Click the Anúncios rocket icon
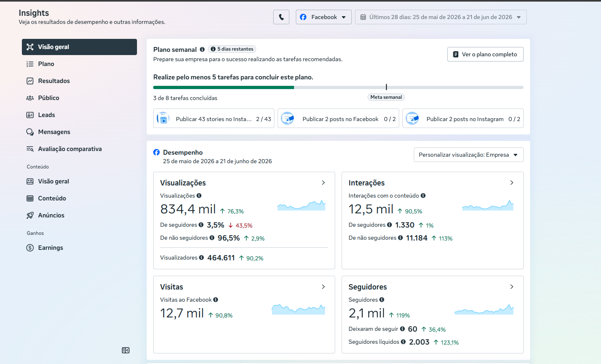This screenshot has height=364, width=601. [30, 215]
